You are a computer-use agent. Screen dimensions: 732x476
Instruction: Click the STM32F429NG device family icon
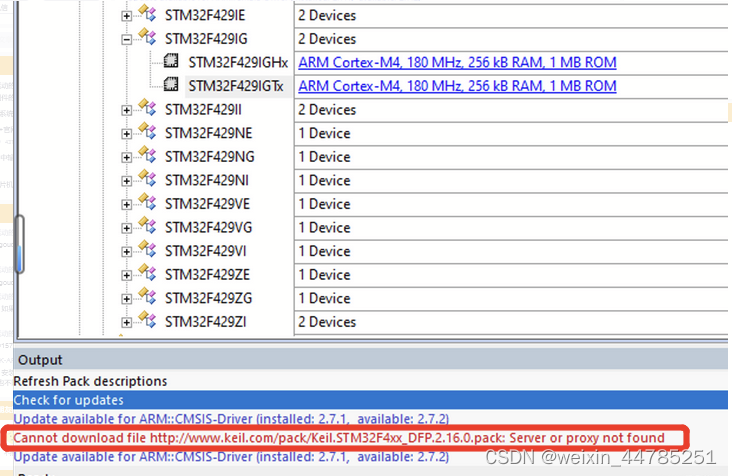(x=148, y=155)
